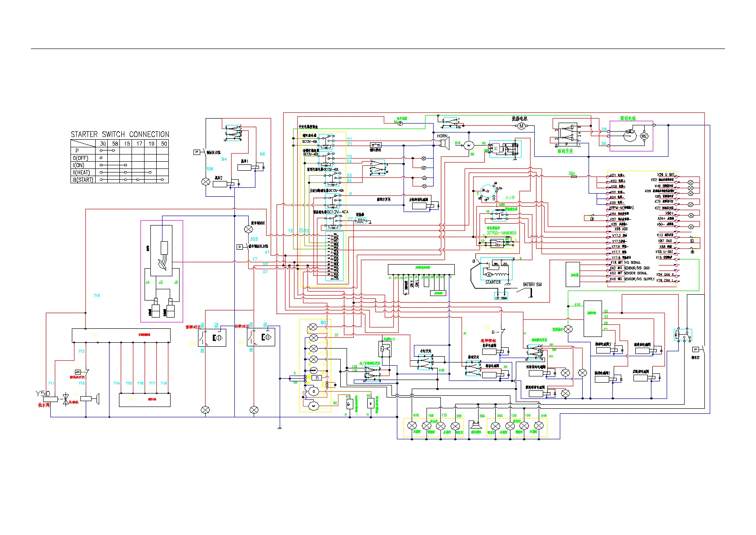
Task: Select the wiper motor magenta box
Action: [x=631, y=136]
